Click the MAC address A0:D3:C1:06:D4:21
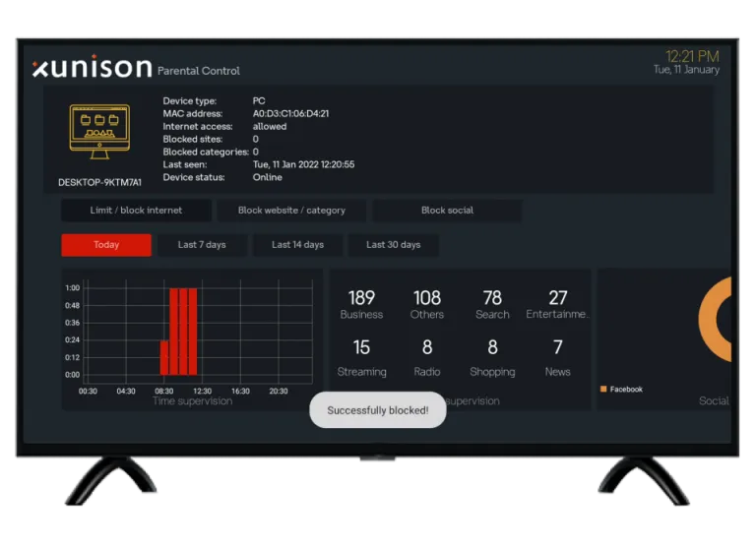The height and width of the screenshot is (550, 756). [290, 114]
